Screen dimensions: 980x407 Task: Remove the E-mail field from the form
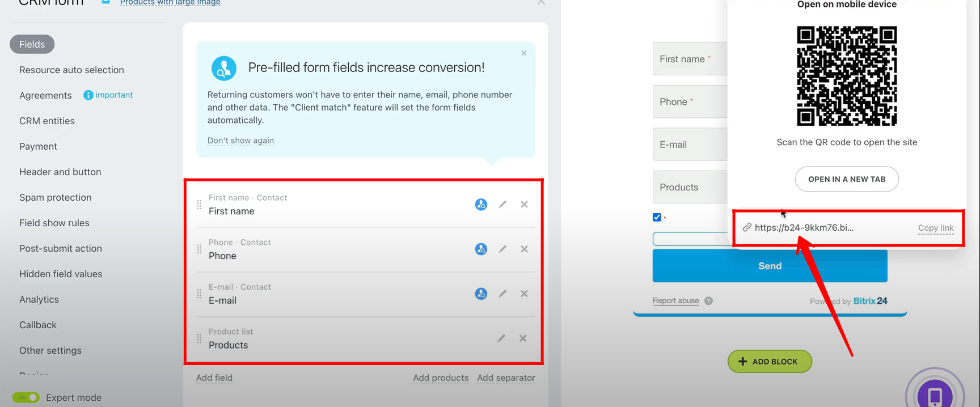(524, 294)
